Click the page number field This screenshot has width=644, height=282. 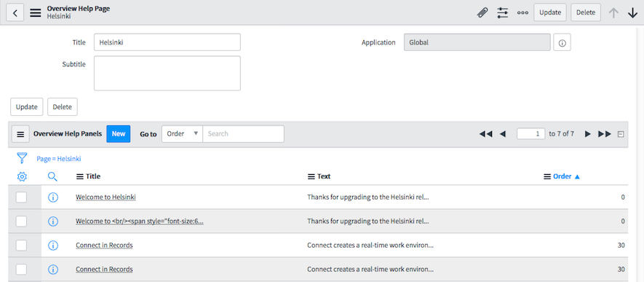pyautogui.click(x=531, y=134)
